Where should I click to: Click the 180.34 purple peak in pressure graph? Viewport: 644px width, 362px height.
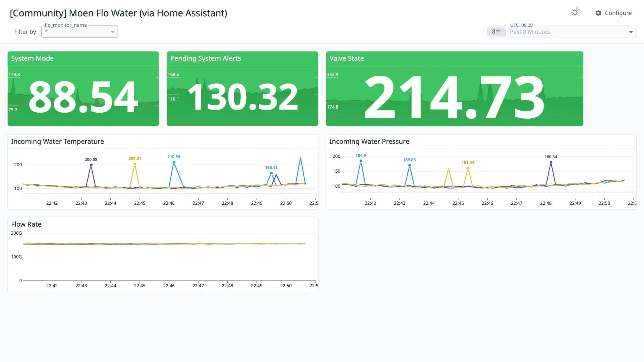click(551, 162)
